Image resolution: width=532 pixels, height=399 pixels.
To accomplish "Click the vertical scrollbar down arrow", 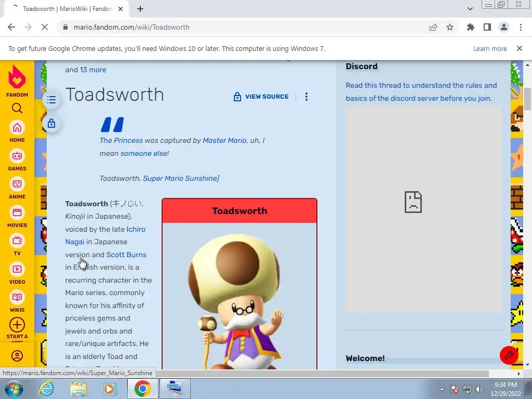I will pyautogui.click(x=528, y=365).
